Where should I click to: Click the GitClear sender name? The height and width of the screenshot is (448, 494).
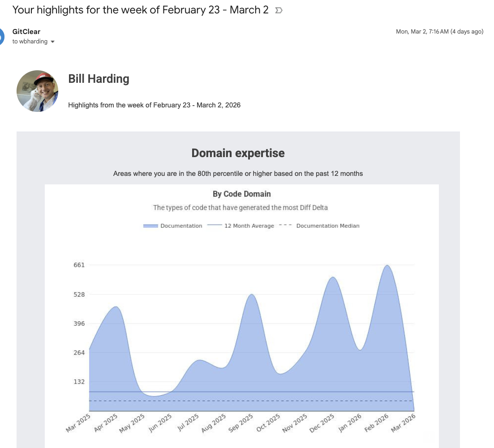tap(26, 32)
